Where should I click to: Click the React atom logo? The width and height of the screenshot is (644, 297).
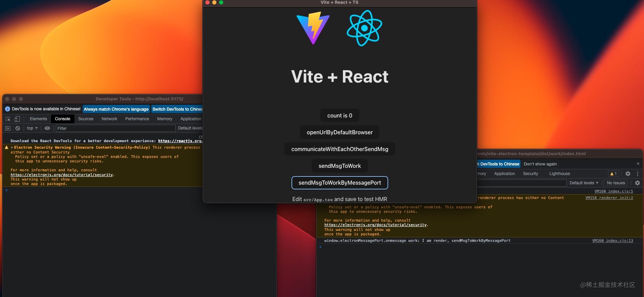(364, 28)
